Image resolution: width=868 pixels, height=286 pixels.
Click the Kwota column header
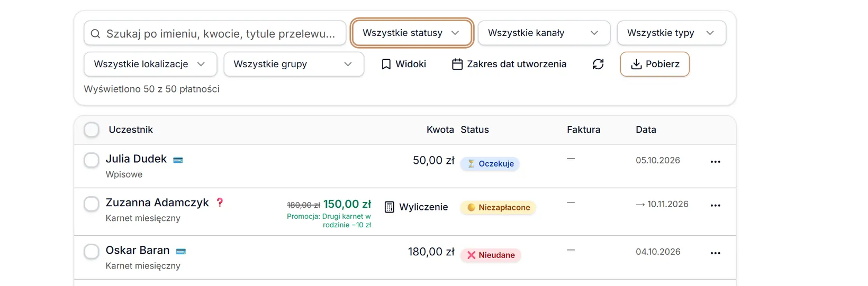(440, 130)
